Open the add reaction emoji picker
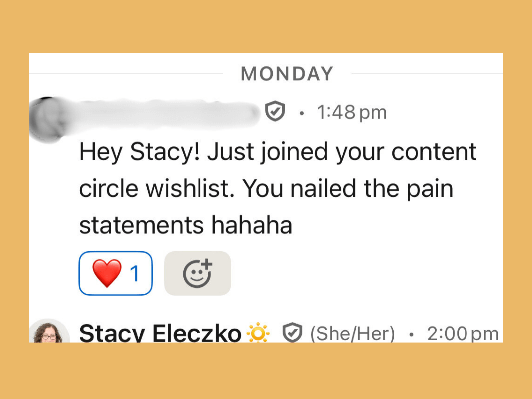The height and width of the screenshot is (399, 532). point(198,273)
